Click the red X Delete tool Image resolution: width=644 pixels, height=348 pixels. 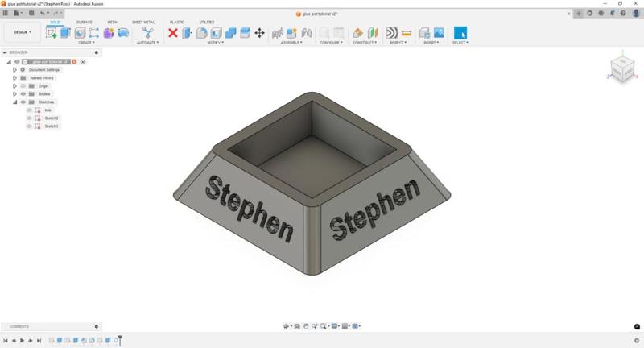click(x=173, y=33)
